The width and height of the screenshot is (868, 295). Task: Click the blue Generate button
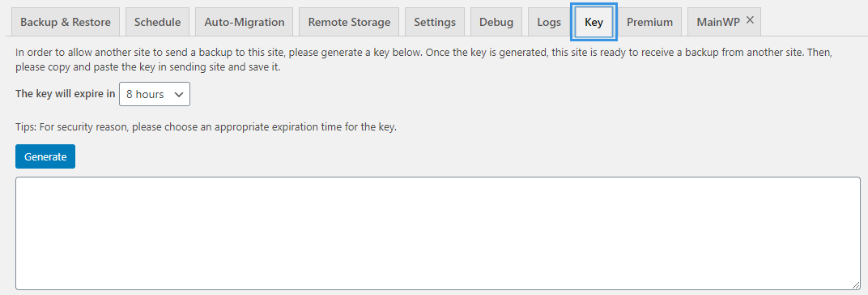pos(45,156)
